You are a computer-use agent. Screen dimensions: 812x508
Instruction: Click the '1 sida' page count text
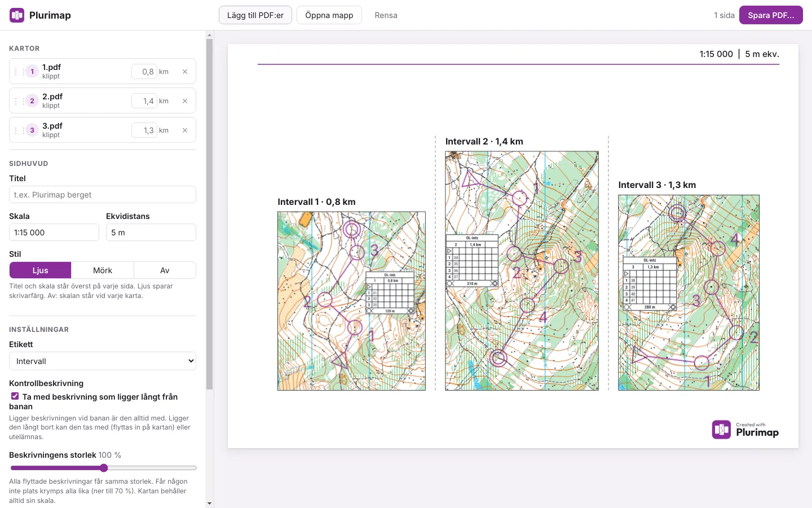pos(724,15)
